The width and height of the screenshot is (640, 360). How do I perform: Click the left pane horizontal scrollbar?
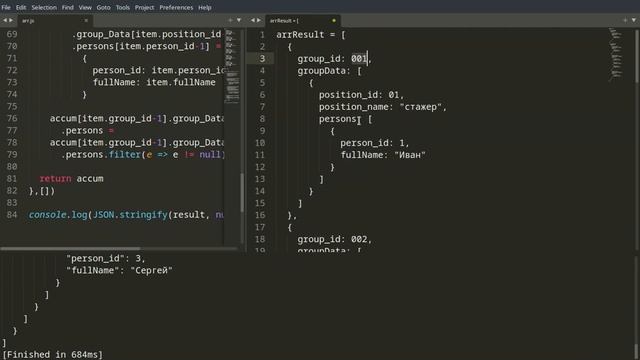pyautogui.click(x=70, y=248)
